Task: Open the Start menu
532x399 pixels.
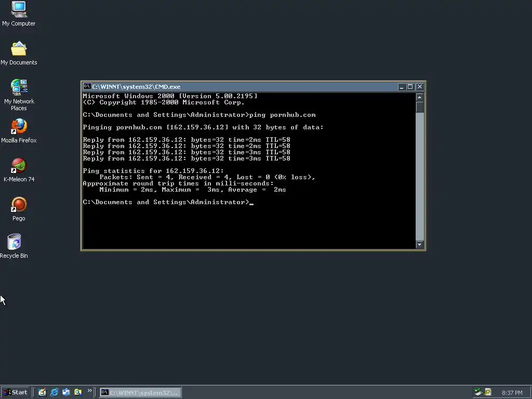Action: click(15, 393)
